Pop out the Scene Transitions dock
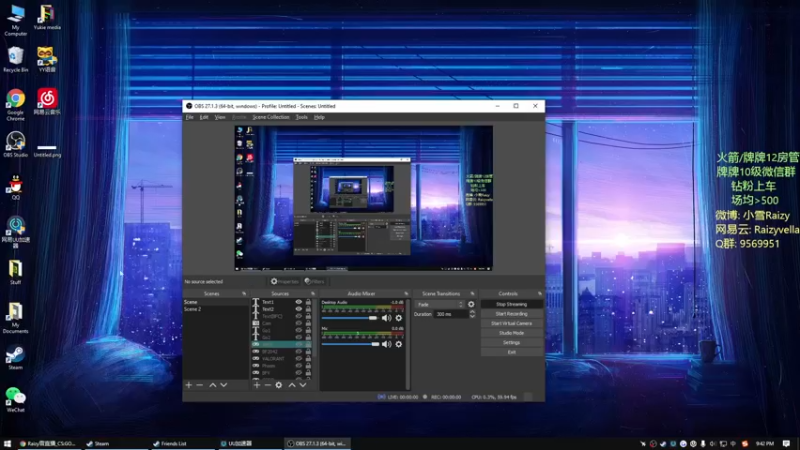The image size is (800, 450). pyautogui.click(x=472, y=294)
